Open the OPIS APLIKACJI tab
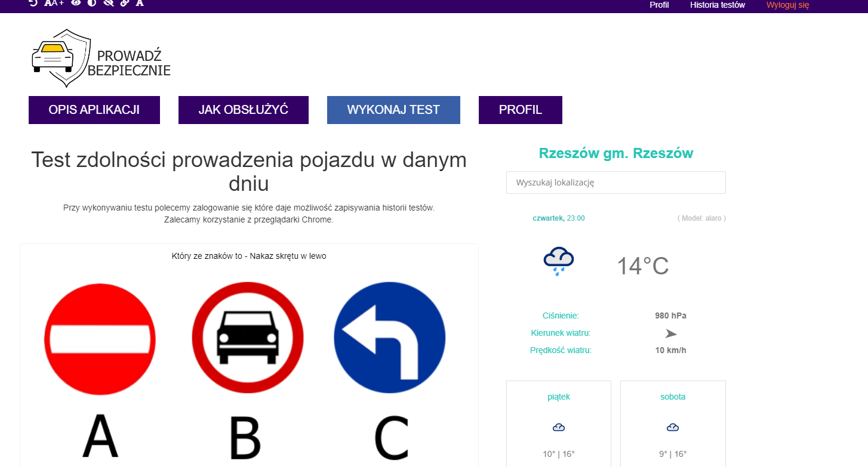Image resolution: width=868 pixels, height=467 pixels. (94, 110)
